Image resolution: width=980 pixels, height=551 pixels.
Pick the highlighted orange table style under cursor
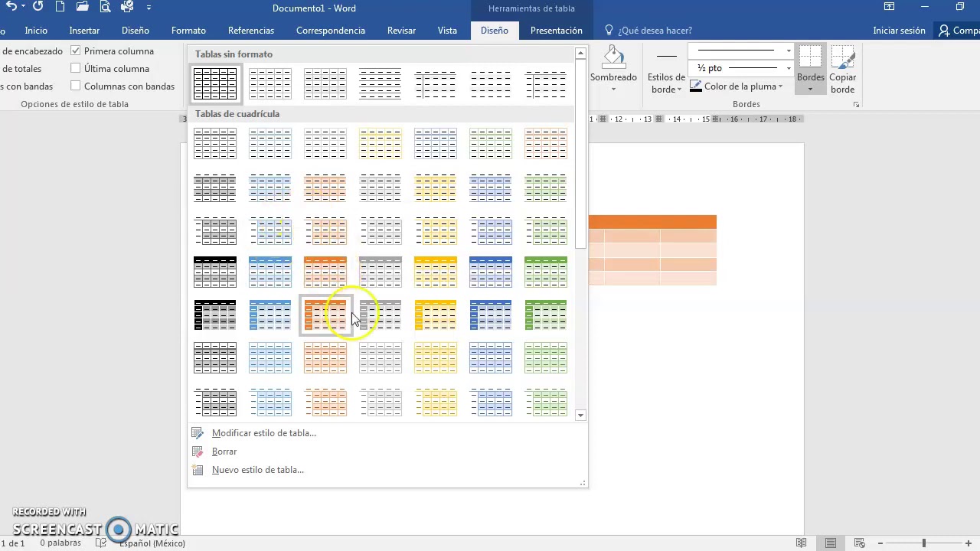[325, 315]
